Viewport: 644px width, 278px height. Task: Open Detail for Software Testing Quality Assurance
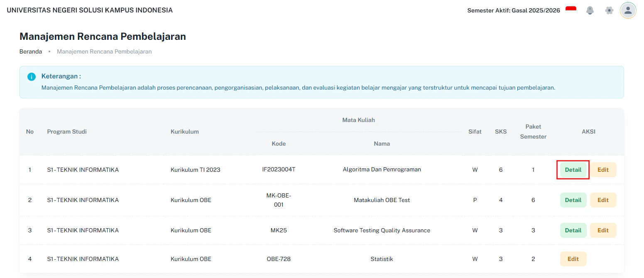(x=573, y=230)
